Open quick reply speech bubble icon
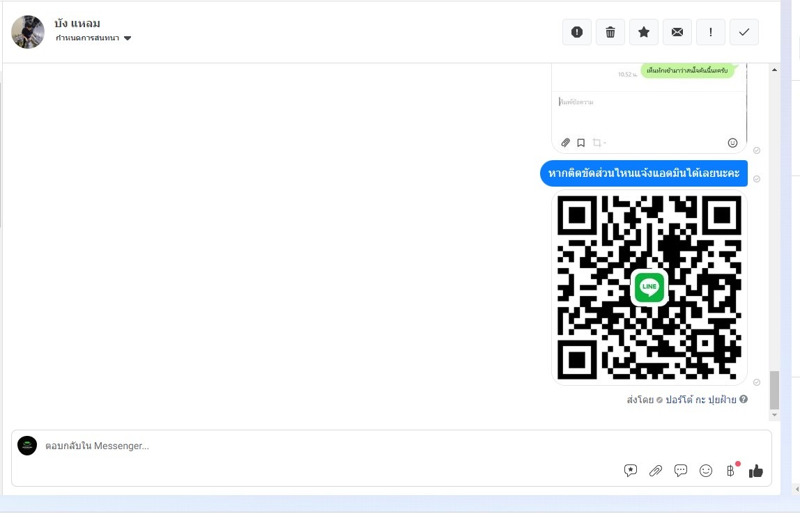Screen dimensions: 800x532 point(681,470)
